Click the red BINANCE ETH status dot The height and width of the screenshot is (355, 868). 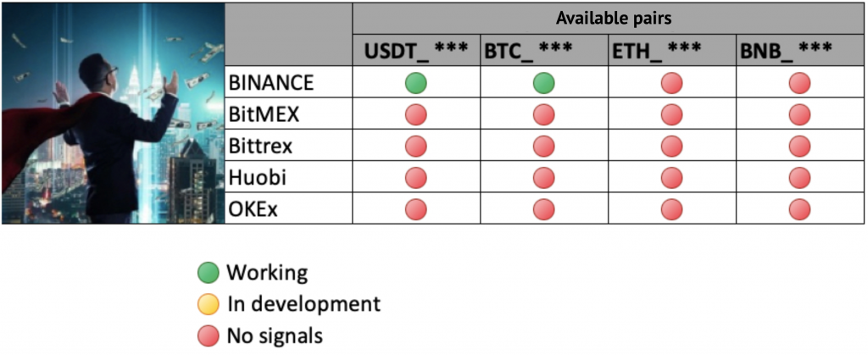pyautogui.click(x=672, y=83)
